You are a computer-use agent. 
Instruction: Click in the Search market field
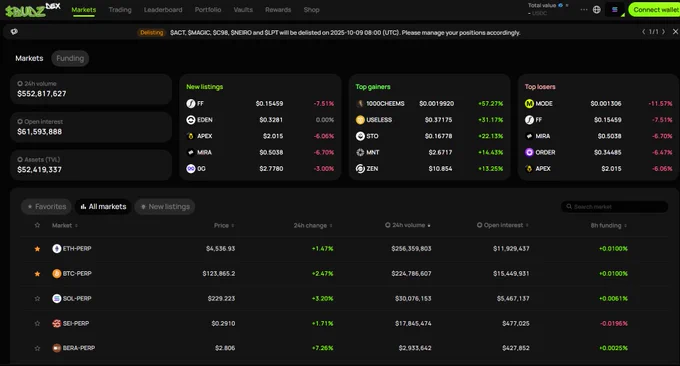pos(615,207)
